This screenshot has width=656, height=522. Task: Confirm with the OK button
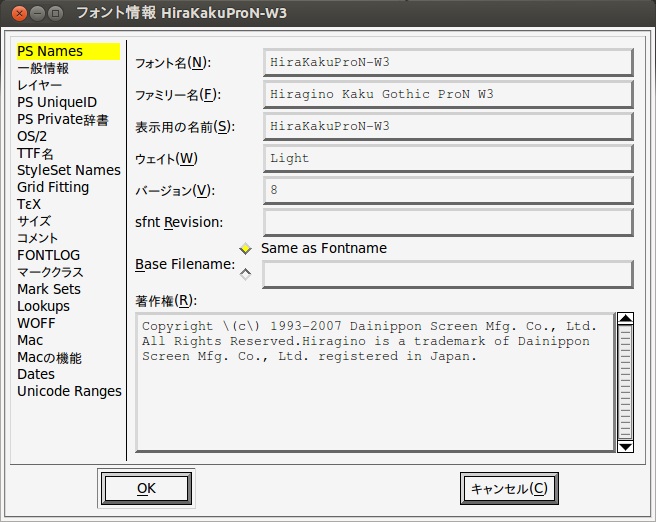pos(146,489)
